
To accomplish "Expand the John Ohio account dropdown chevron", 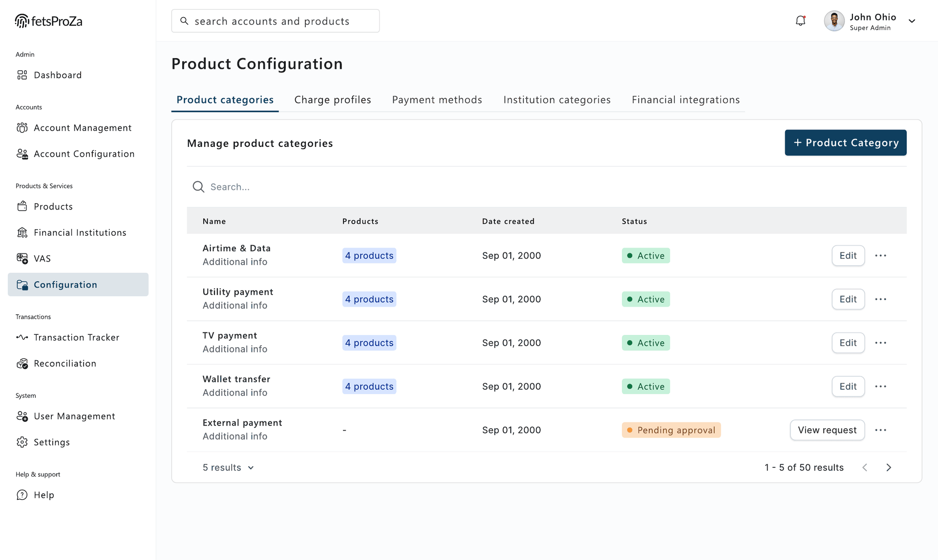I will point(912,21).
